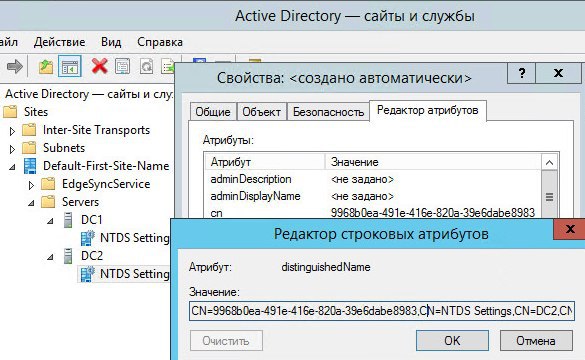The height and width of the screenshot is (360, 585).
Task: Select the adminDisplayName attribute row
Action: point(373,196)
